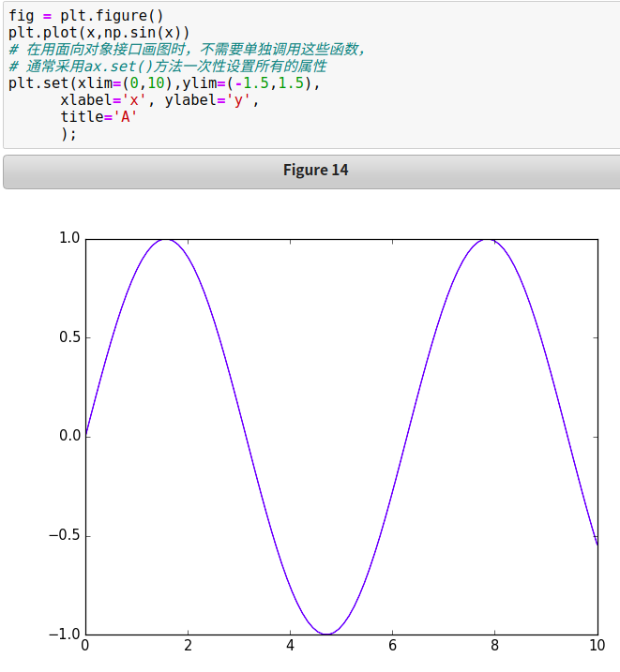
Task: Click the xlabel='x', ylabel='y' line
Action: pyautogui.click(x=159, y=100)
